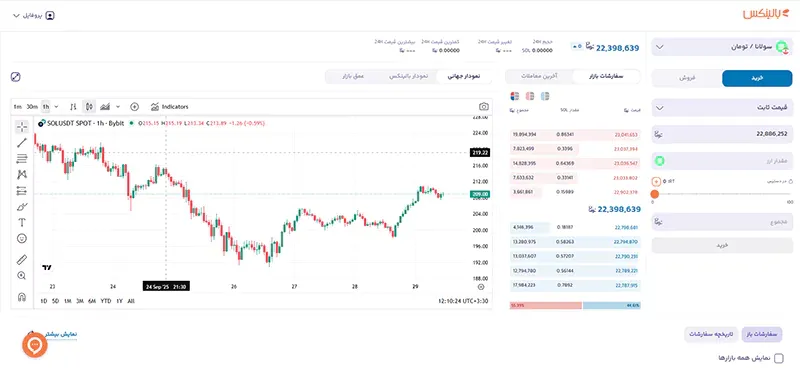The width and height of the screenshot is (800, 379).
Task: Open the emoji icons tool
Action: point(21,238)
